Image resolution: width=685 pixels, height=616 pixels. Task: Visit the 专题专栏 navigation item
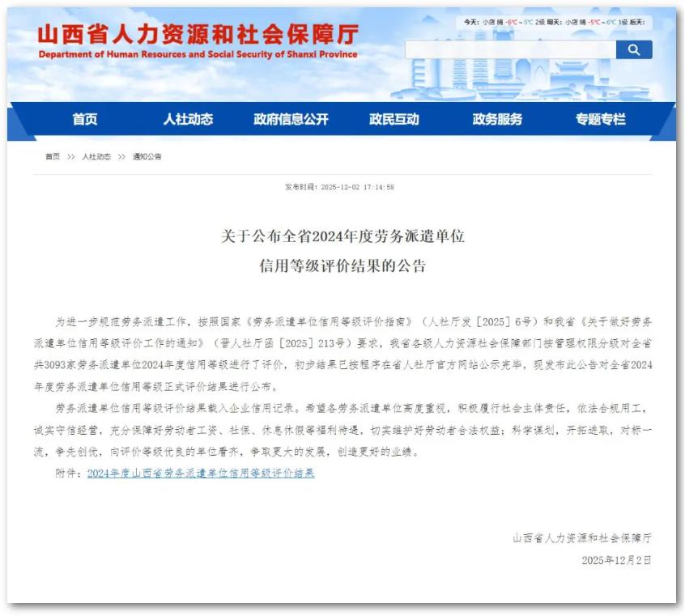(x=600, y=119)
